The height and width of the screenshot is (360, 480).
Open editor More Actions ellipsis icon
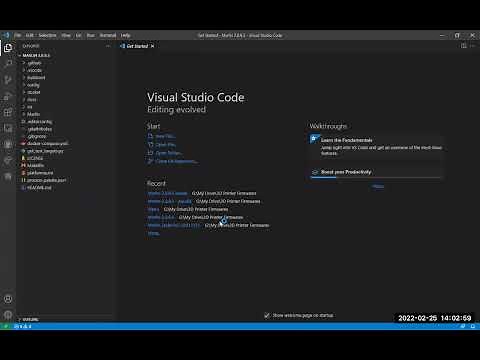point(473,46)
